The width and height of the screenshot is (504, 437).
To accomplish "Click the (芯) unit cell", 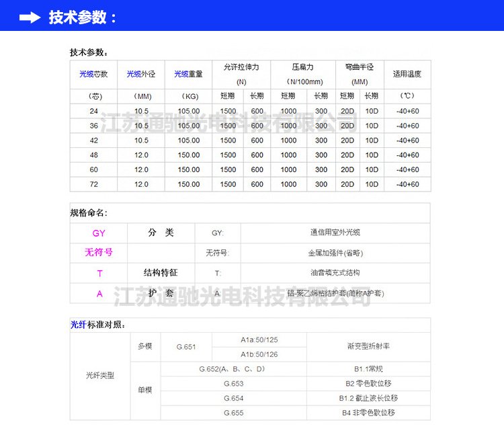I will [95, 96].
